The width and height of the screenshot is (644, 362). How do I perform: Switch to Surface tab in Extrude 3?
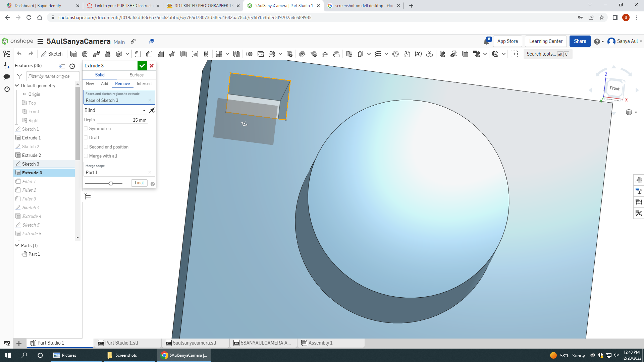(x=137, y=74)
